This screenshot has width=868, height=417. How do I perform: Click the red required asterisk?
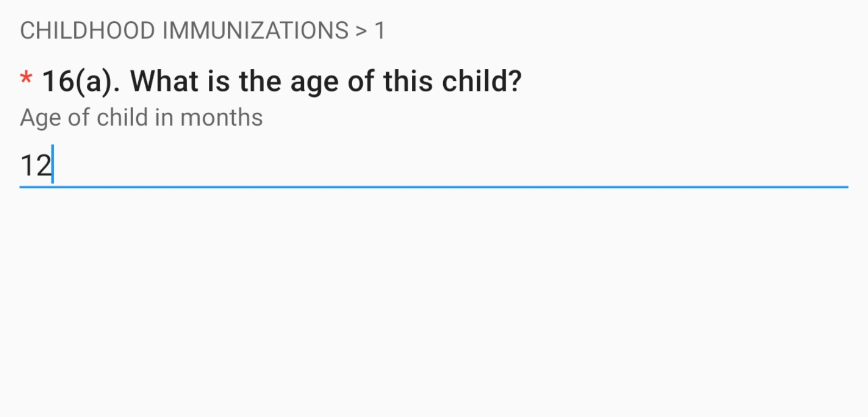click(25, 79)
